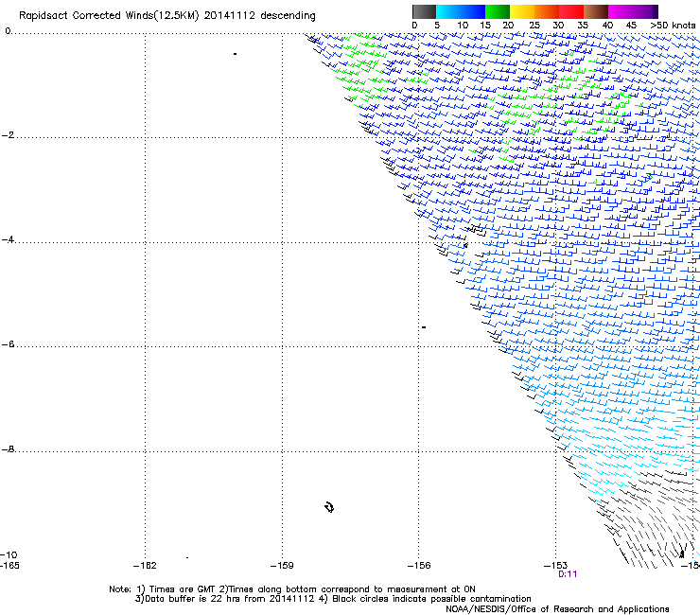The image size is (700, 615).
Task: Click the black island mark near -156, -5.6
Action: point(424,327)
